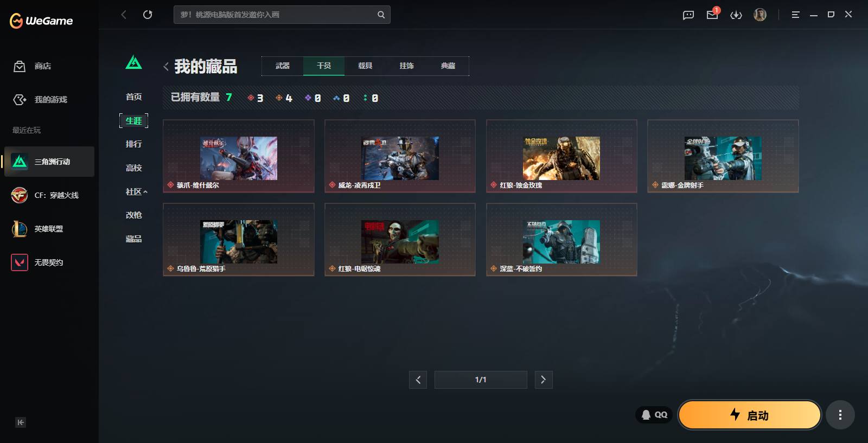Go to the 首页 game page
The image size is (868, 443).
point(134,97)
